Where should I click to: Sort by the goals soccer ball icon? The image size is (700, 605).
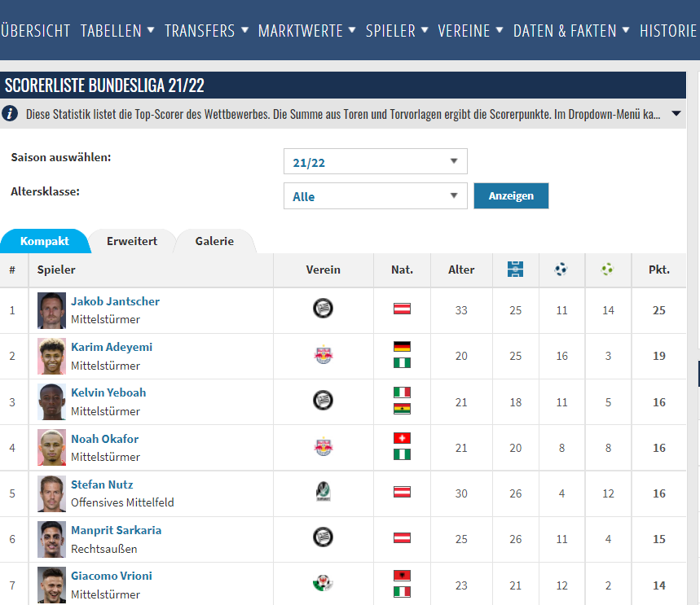(x=561, y=270)
